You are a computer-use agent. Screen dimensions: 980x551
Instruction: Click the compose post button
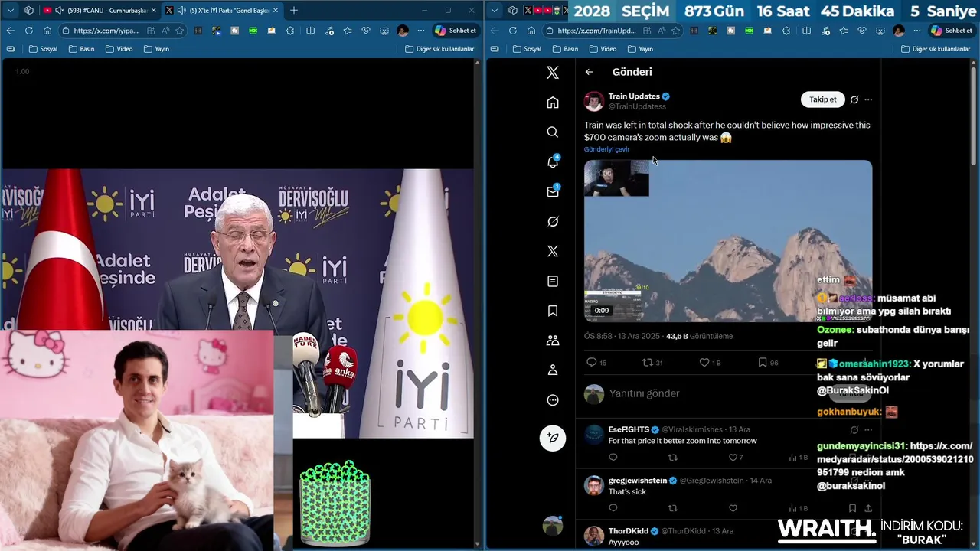(553, 438)
